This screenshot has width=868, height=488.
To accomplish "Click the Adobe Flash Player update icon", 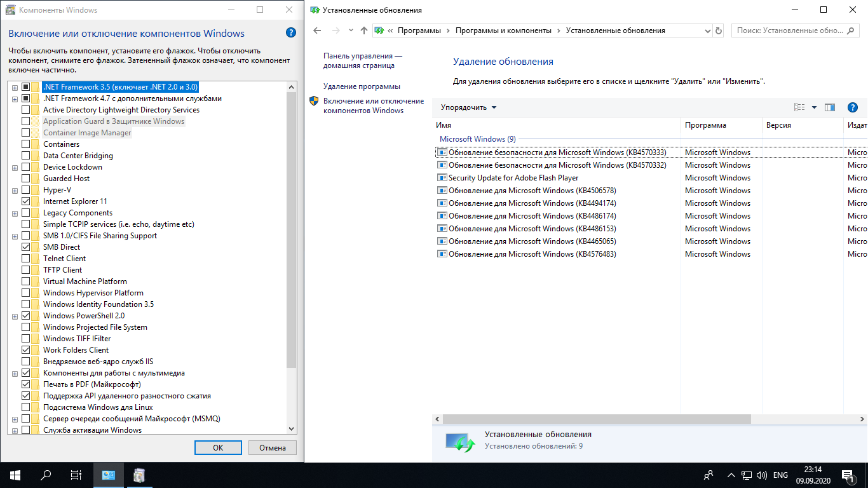I will tap(442, 178).
